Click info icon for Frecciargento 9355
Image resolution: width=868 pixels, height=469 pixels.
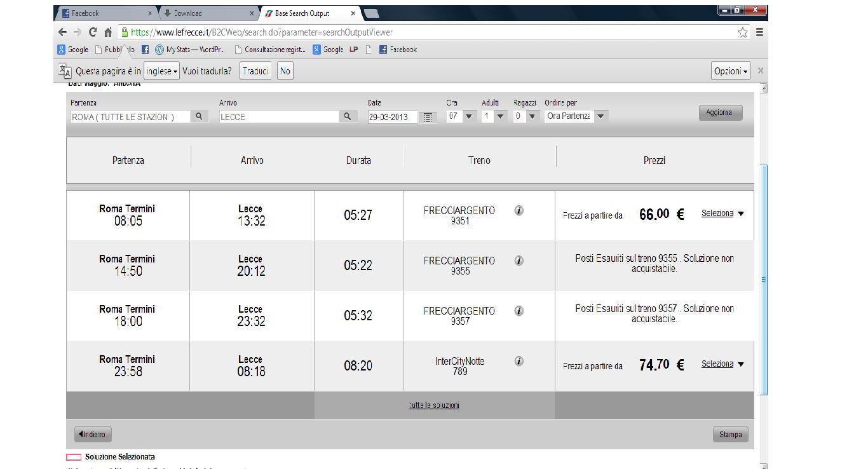[x=519, y=261]
